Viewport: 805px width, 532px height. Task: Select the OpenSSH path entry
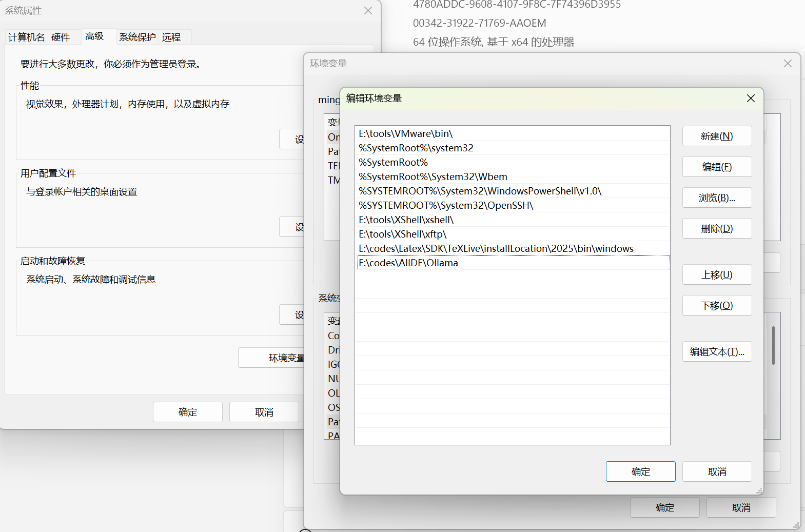446,206
